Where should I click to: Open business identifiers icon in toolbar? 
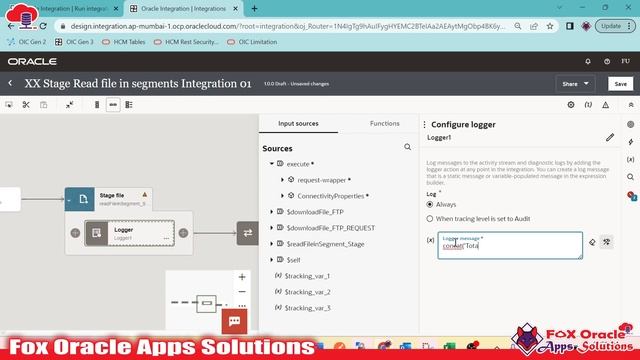pyautogui.click(x=588, y=105)
